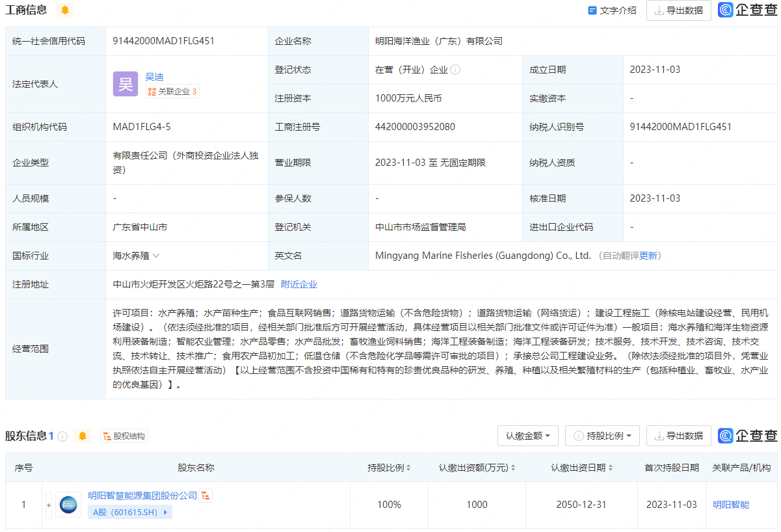Click the 企查查 logo in the 股东信息 header

(747, 436)
